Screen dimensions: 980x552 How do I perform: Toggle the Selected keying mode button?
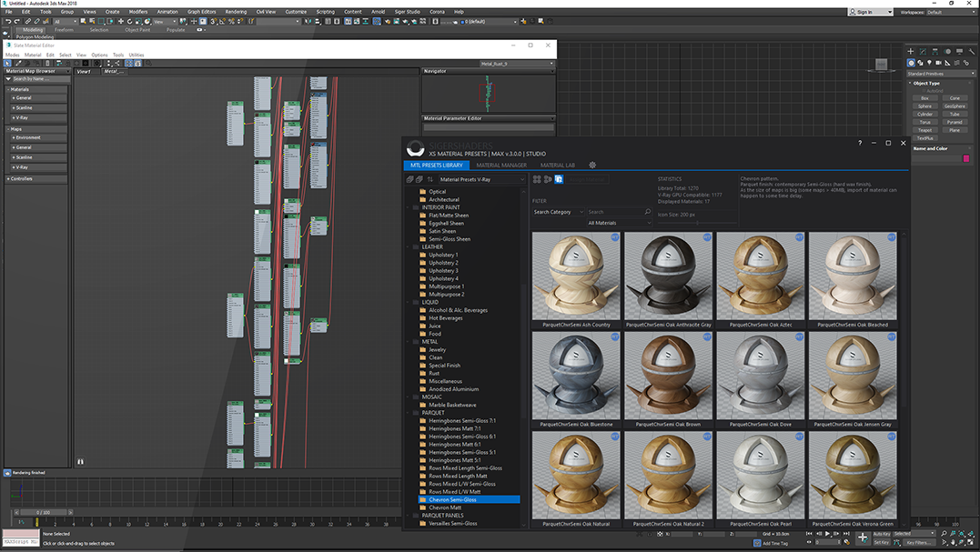click(903, 534)
